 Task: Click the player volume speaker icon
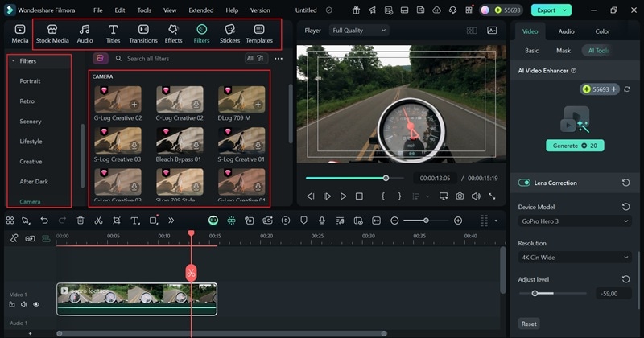[476, 196]
